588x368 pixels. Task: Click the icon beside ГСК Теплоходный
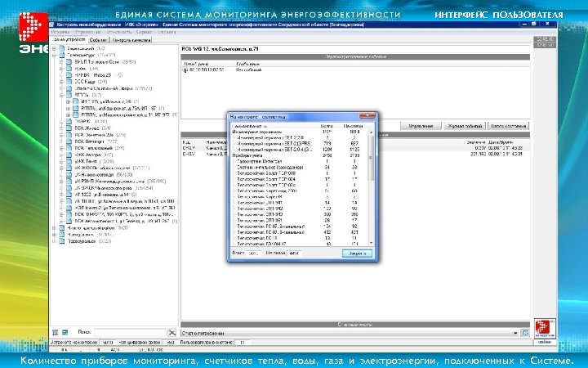point(69,148)
